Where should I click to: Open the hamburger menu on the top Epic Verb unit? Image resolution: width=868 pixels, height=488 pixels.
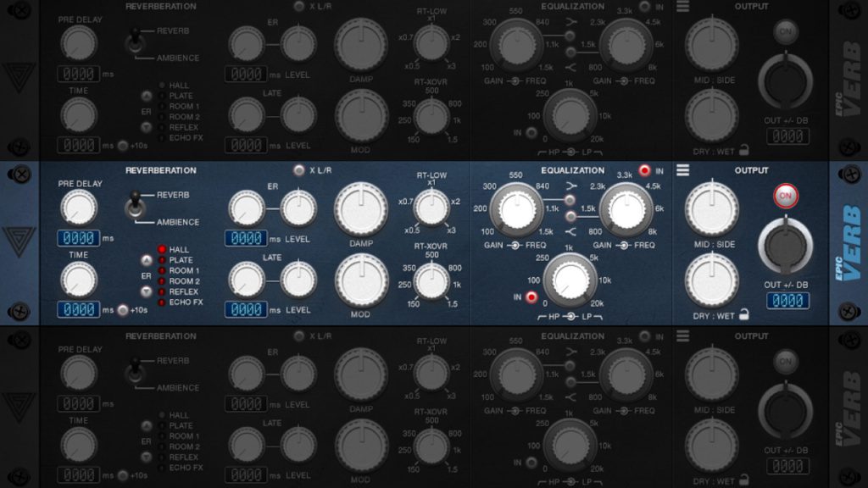point(682,7)
